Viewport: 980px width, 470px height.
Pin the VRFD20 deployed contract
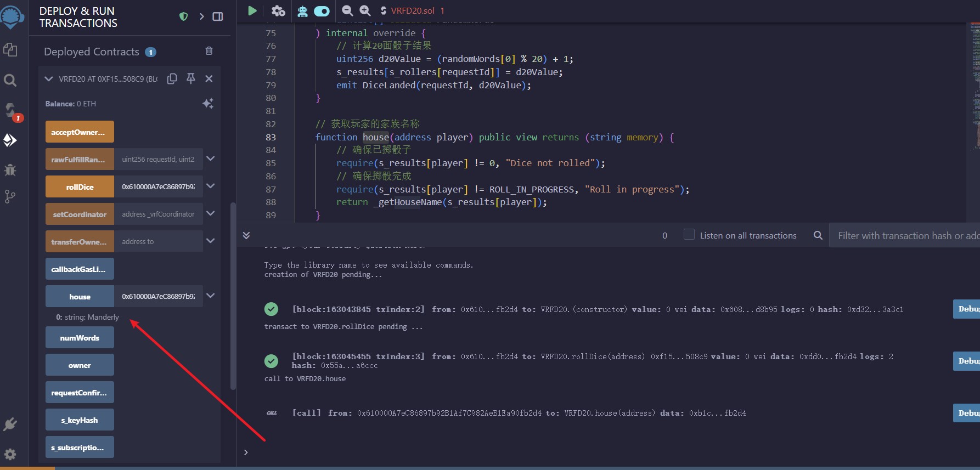coord(190,78)
